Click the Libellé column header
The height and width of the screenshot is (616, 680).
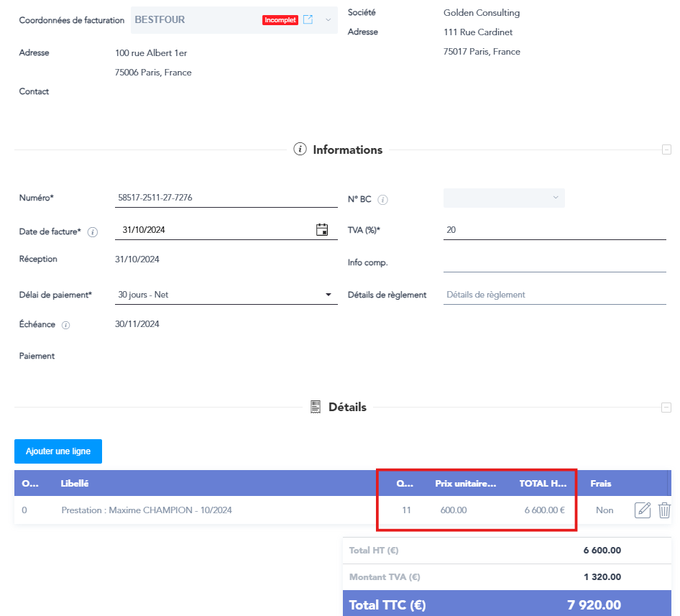click(75, 484)
